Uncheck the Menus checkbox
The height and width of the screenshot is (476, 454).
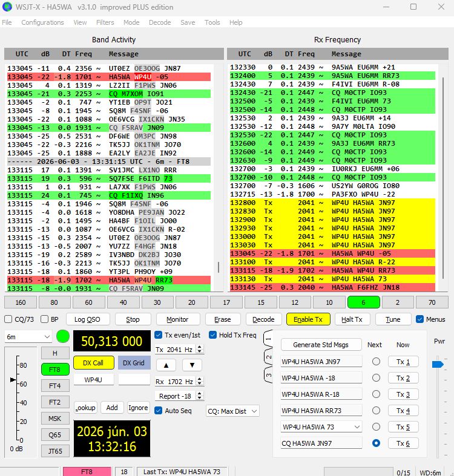coord(419,319)
